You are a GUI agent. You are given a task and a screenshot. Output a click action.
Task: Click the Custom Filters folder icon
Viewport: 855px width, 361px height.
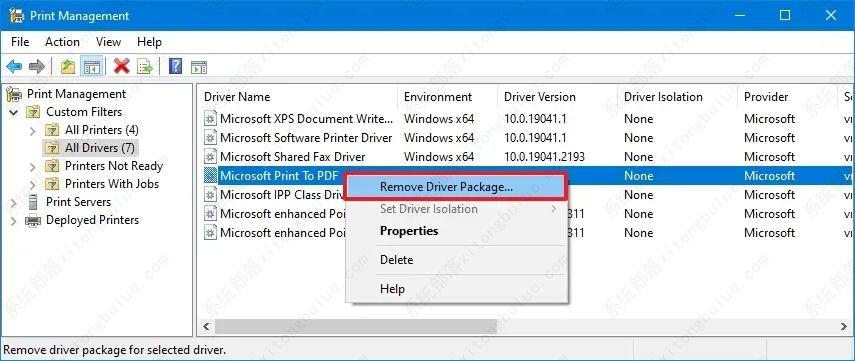[x=33, y=112]
